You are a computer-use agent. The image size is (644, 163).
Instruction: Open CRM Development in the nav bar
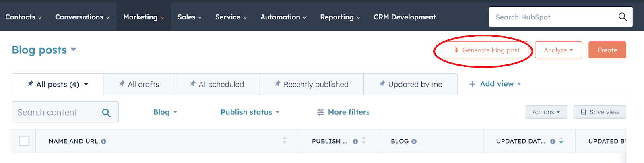pyautogui.click(x=405, y=17)
